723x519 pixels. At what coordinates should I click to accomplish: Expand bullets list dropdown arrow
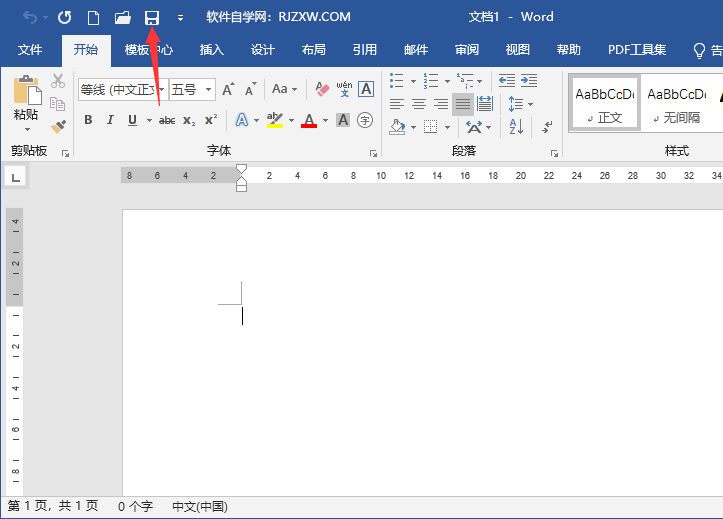point(413,81)
